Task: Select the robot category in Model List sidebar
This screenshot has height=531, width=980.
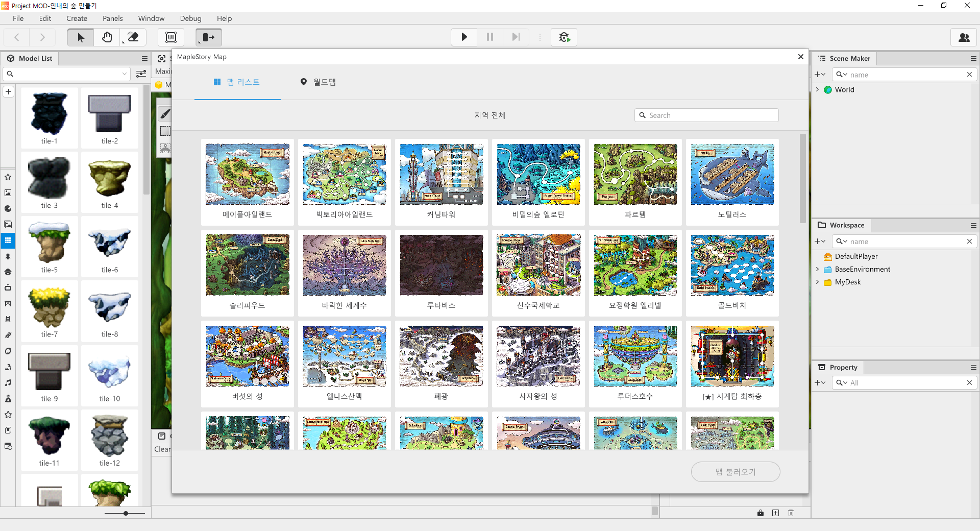Action: (x=8, y=288)
